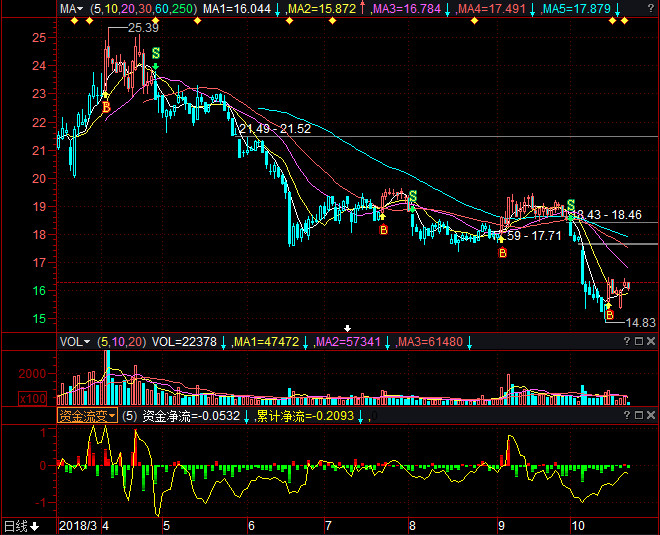Click the B buy marker at early September
This screenshot has width=660, height=535.
click(x=502, y=254)
